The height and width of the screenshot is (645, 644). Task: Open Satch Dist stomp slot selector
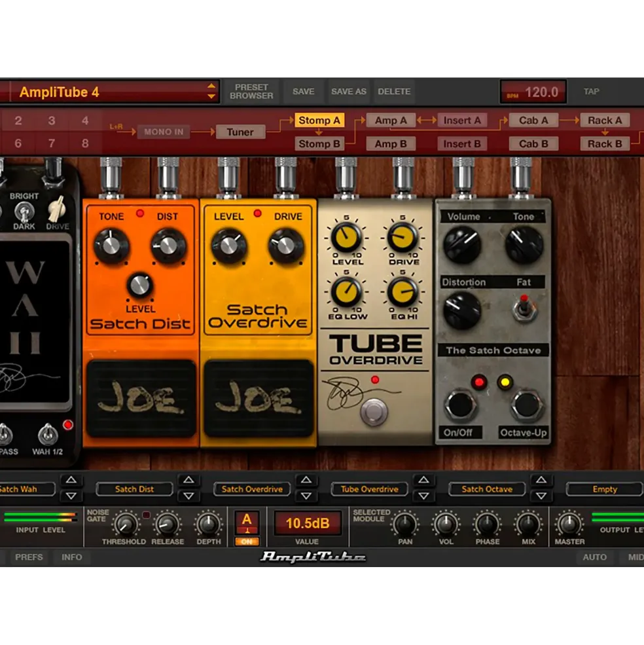(x=134, y=489)
